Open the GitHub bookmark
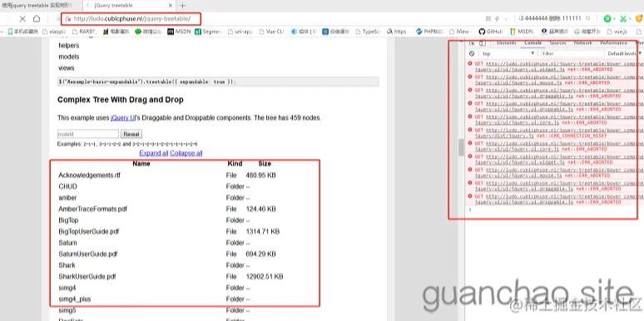Image resolution: width=644 pixels, height=321 pixels. [490, 32]
